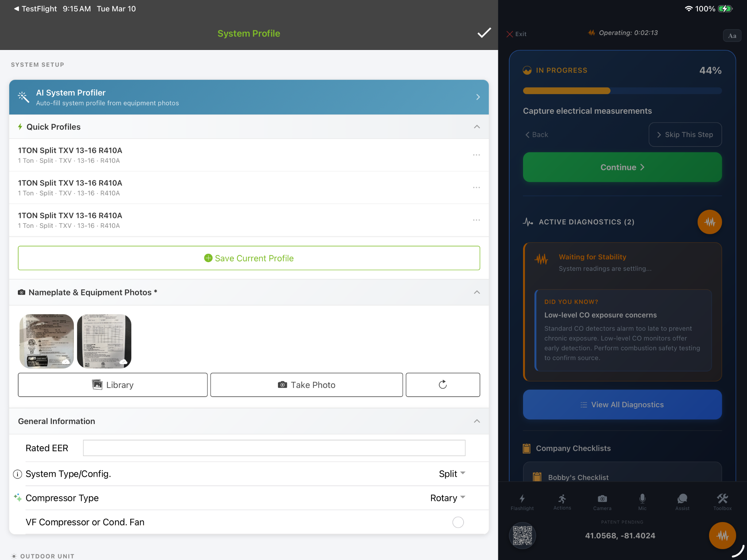
Task: Open the Toolbox panel
Action: click(722, 501)
